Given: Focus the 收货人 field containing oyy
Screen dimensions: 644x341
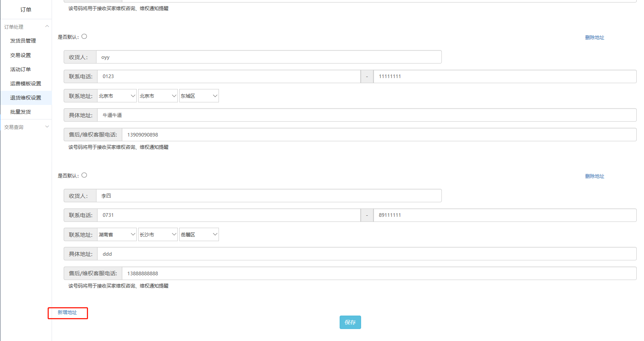Looking at the screenshot, I should click(x=269, y=57).
